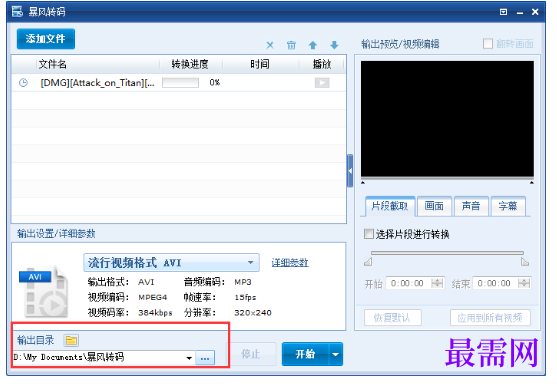Click the 15fps frame rate value
Image resolution: width=557 pixels, height=384 pixels.
pyautogui.click(x=245, y=297)
